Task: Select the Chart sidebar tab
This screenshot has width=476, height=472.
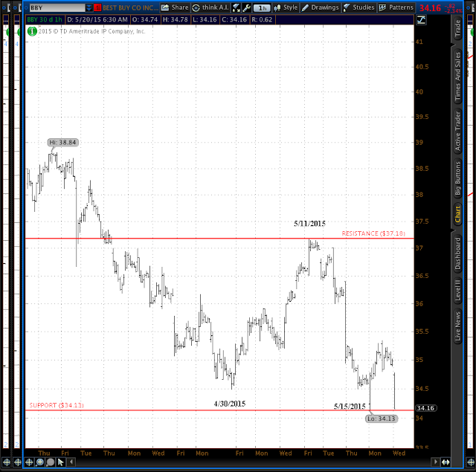Action: (x=457, y=214)
